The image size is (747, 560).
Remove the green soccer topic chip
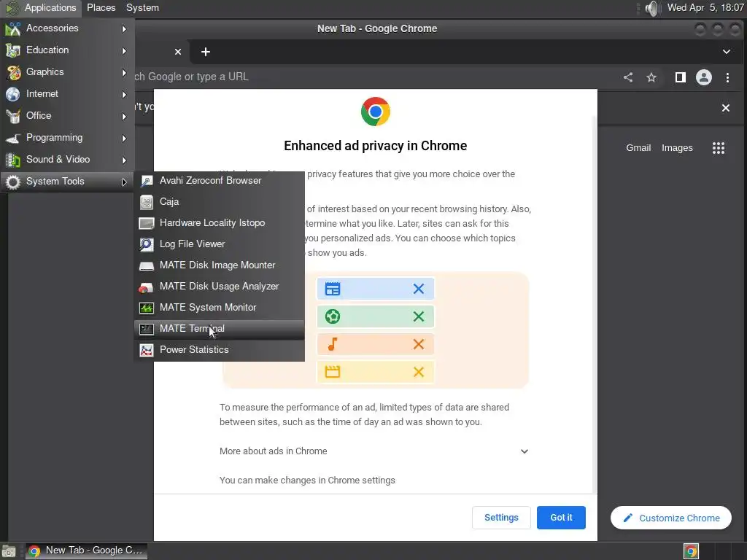coord(418,316)
